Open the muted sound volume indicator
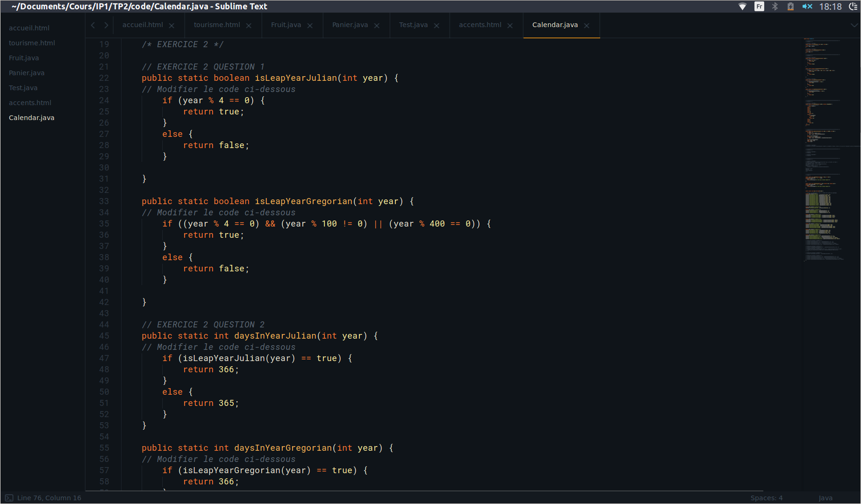The height and width of the screenshot is (504, 861). (x=807, y=7)
